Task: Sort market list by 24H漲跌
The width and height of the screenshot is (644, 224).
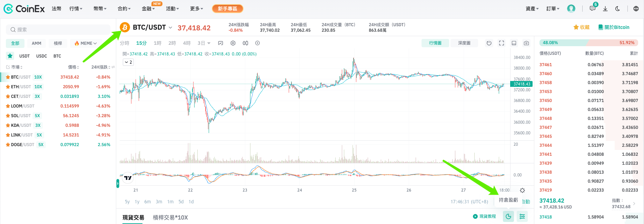Action: pyautogui.click(x=101, y=67)
